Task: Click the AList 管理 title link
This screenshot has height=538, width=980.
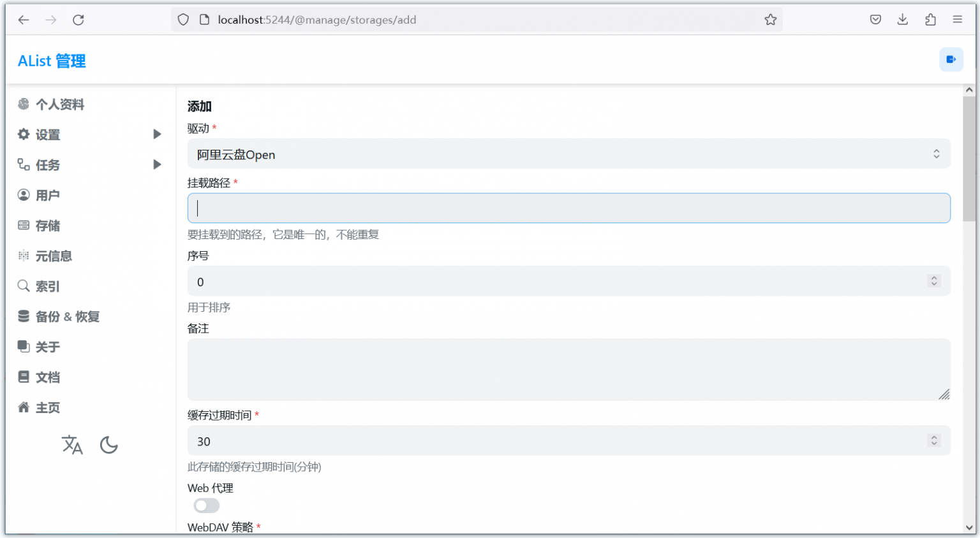Action: click(52, 61)
